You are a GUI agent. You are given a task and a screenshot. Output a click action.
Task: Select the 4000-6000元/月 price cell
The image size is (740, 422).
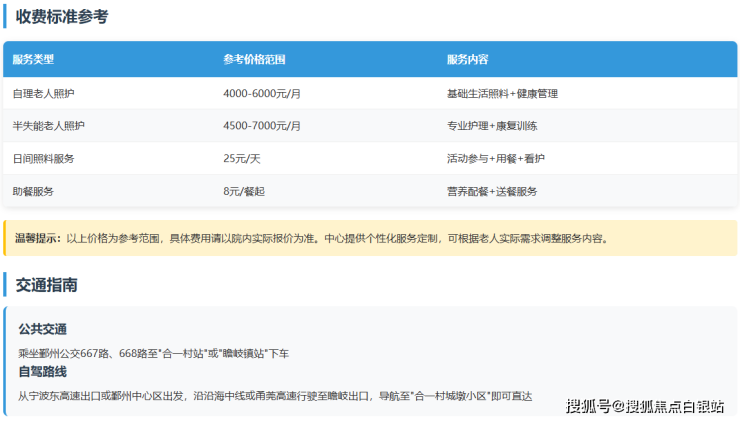262,93
